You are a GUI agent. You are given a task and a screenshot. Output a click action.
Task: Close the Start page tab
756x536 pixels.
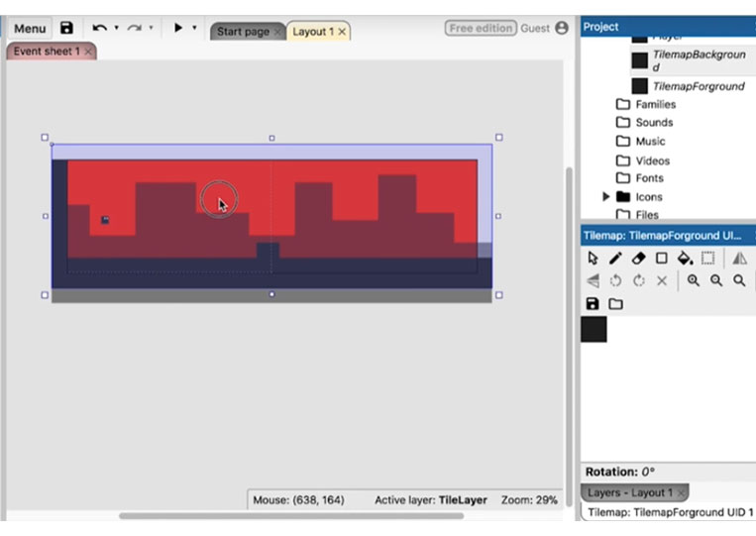pos(277,32)
